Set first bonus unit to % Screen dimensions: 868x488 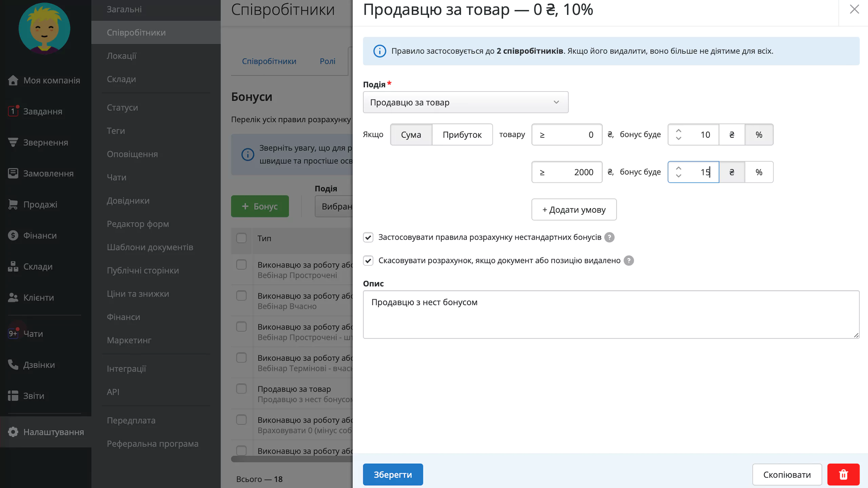[759, 135]
